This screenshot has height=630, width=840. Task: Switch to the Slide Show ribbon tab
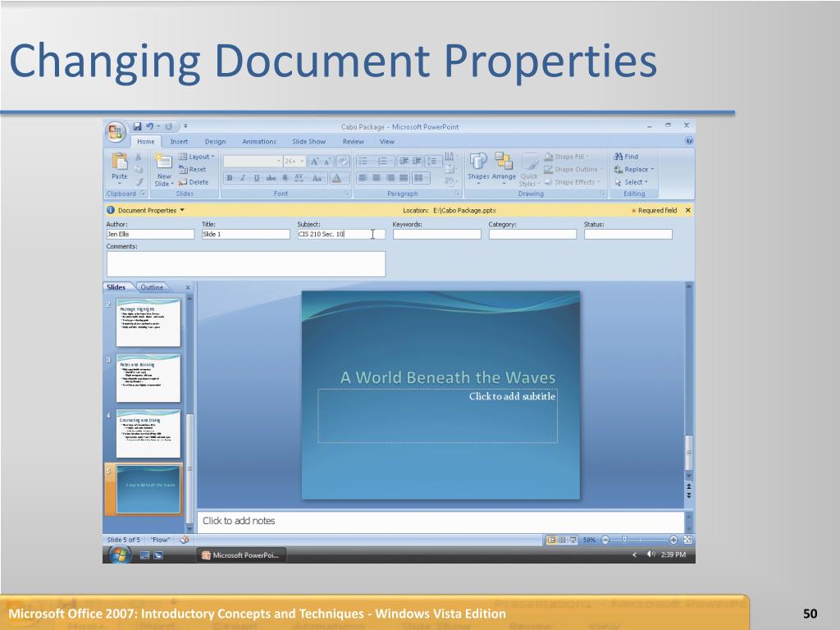308,141
